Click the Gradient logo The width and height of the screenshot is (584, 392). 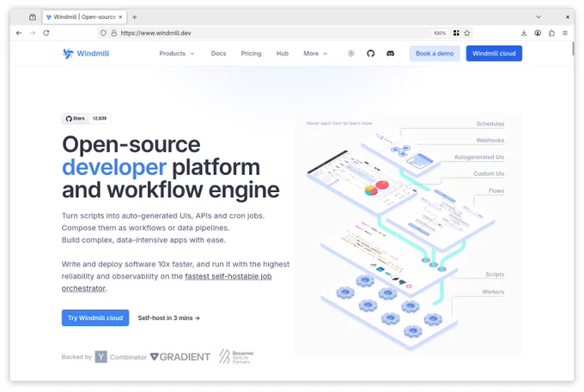pyautogui.click(x=180, y=357)
